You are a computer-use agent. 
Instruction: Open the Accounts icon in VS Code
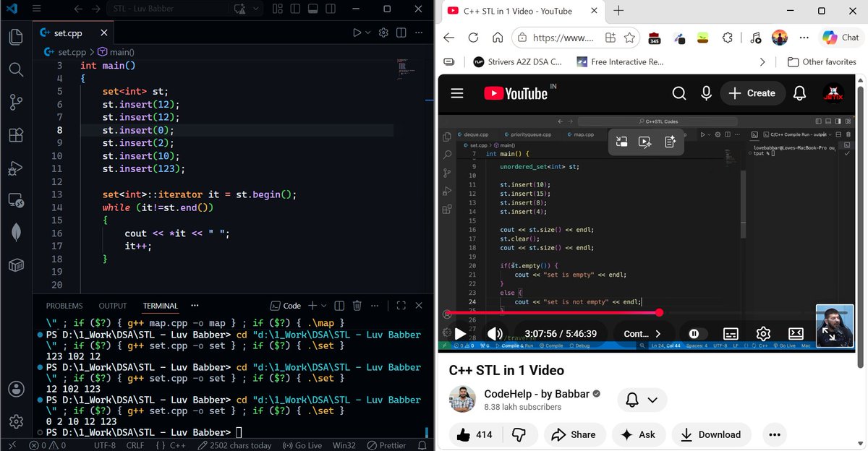point(16,389)
